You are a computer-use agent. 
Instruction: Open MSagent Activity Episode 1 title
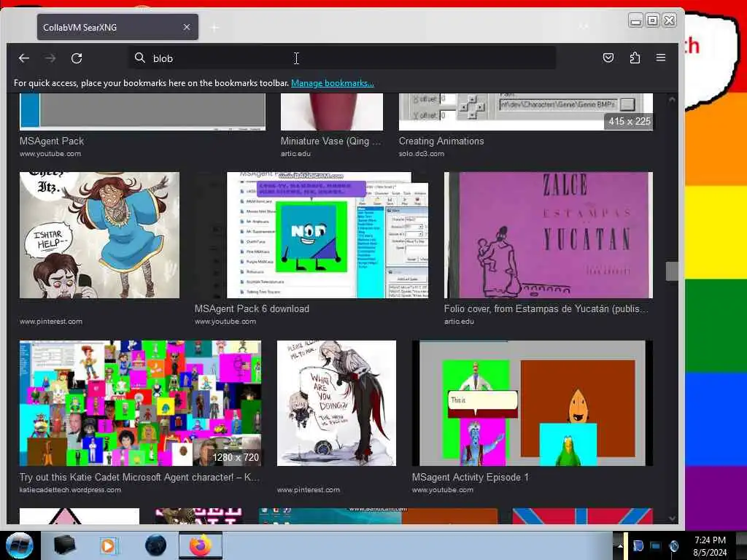pyautogui.click(x=471, y=477)
